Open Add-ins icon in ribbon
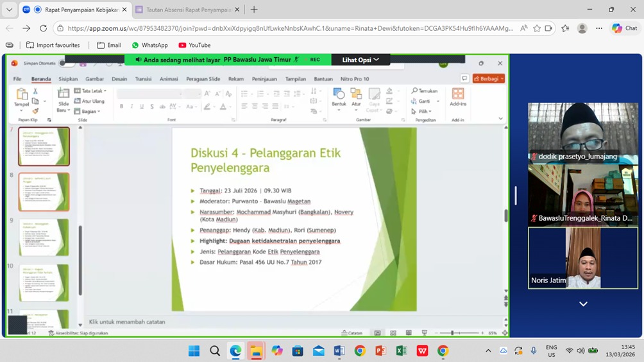 (458, 94)
